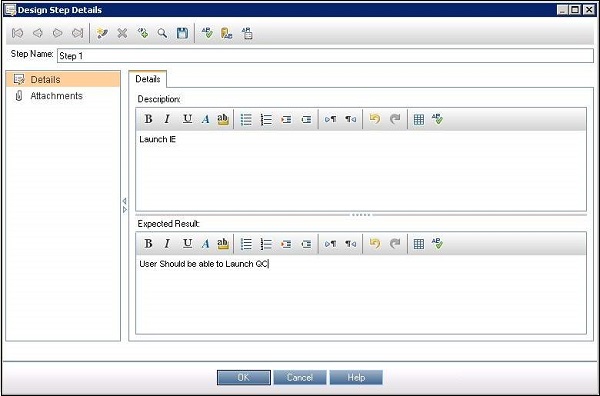Apply Underline in Description editor
600x396 pixels.
[x=187, y=119]
